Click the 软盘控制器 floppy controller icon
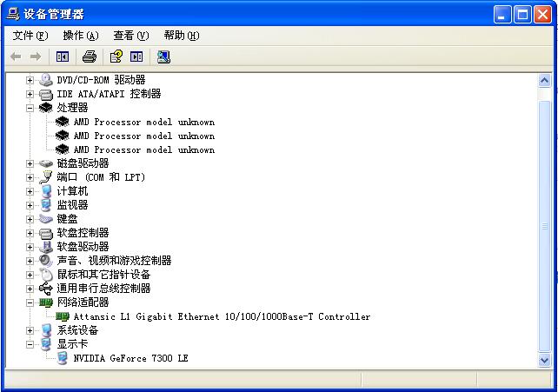This screenshot has height=392, width=558. click(45, 233)
